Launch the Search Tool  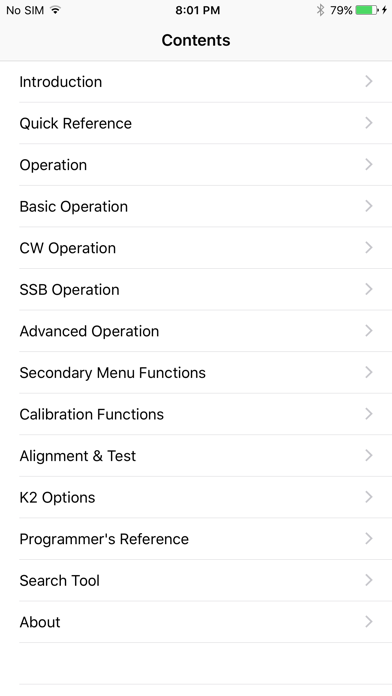pyautogui.click(x=196, y=581)
